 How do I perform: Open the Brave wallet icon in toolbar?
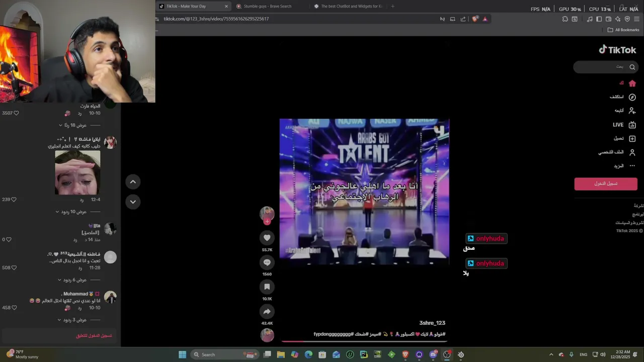pyautogui.click(x=608, y=19)
